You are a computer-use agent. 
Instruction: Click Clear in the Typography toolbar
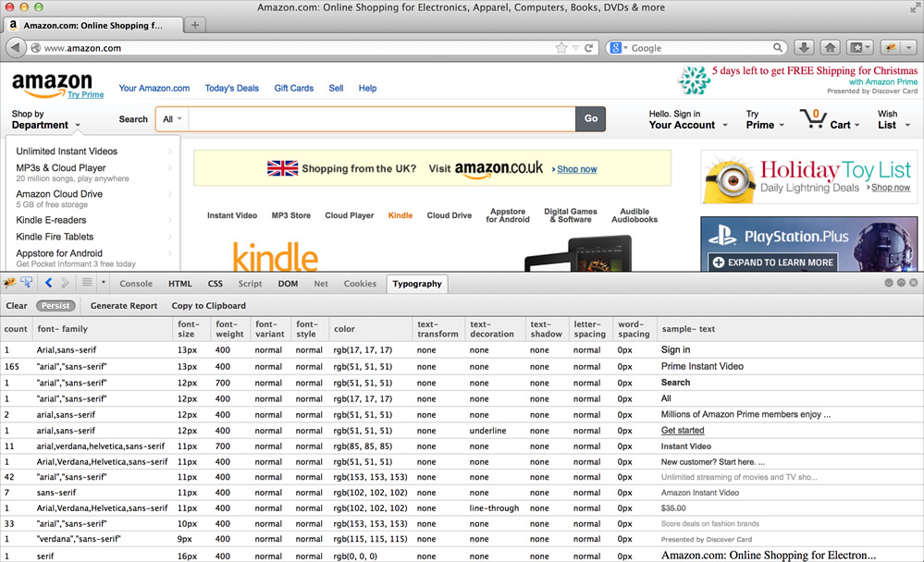pyautogui.click(x=17, y=306)
